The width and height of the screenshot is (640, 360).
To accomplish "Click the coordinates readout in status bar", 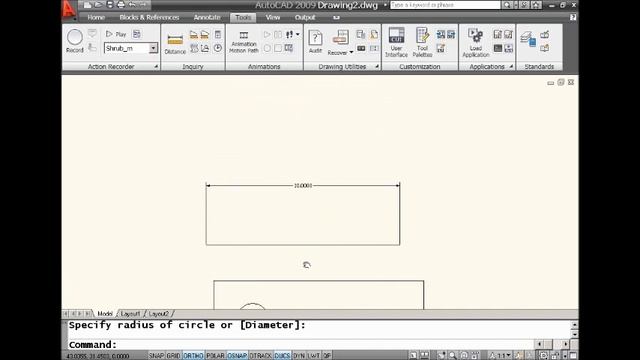I will 98,356.
